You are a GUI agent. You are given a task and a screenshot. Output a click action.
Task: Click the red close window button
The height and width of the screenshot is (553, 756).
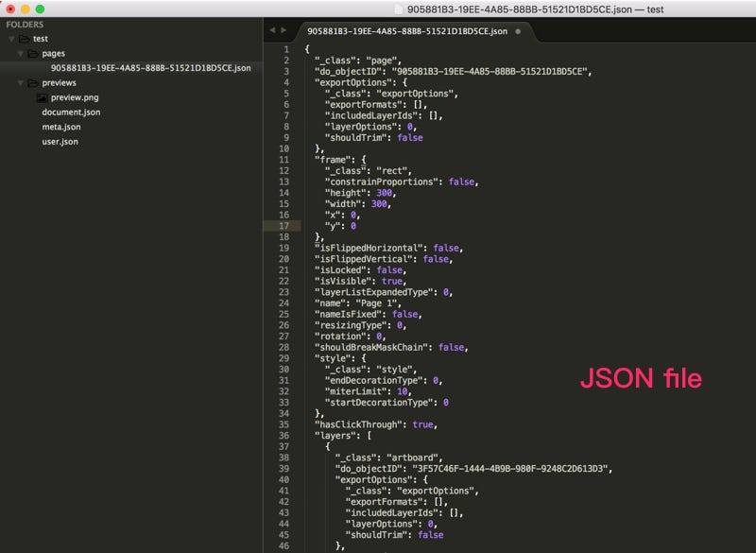coord(10,9)
